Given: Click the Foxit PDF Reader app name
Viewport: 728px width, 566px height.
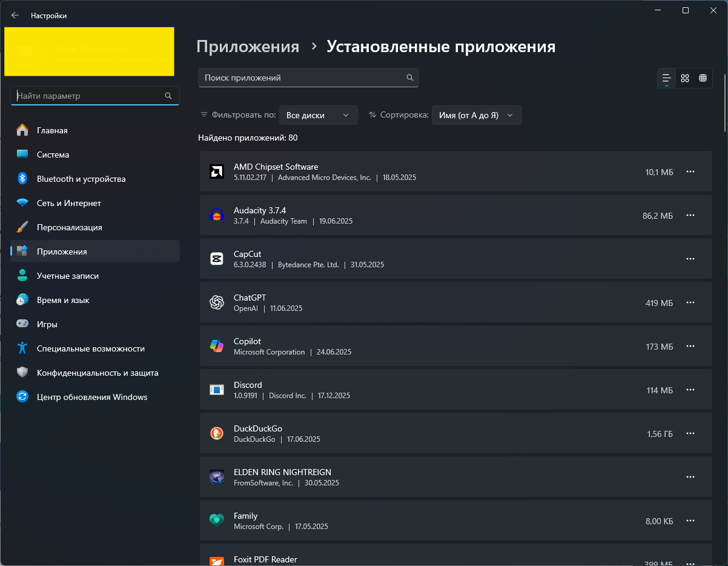Looking at the screenshot, I should click(x=265, y=559).
